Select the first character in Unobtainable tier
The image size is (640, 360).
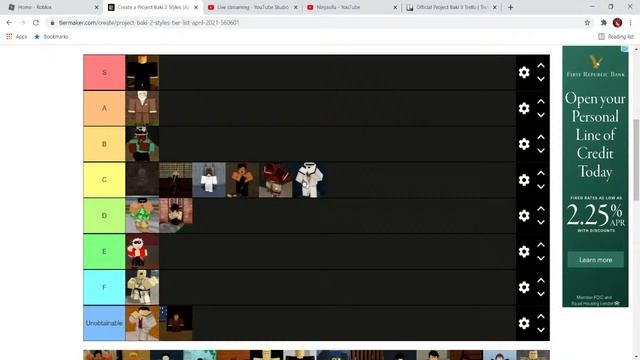pos(142,323)
